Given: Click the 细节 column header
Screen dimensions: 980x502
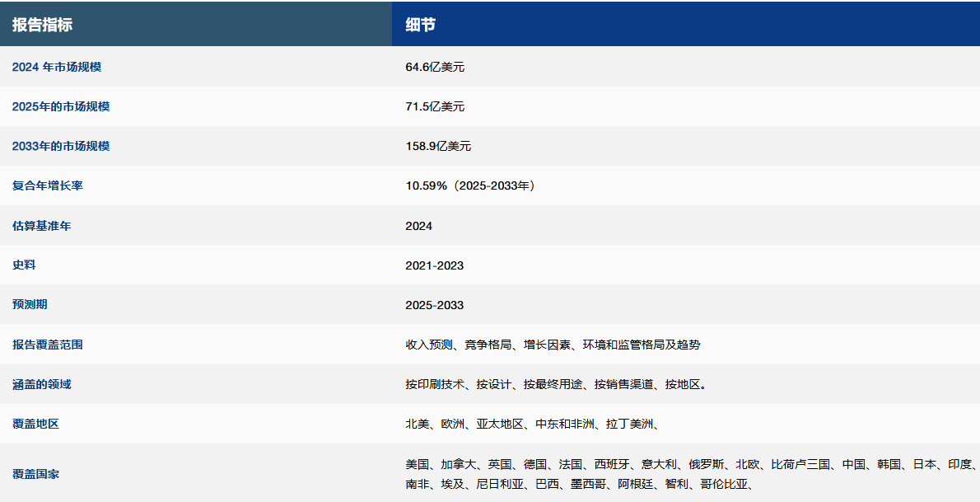Looking at the screenshot, I should pos(420,25).
